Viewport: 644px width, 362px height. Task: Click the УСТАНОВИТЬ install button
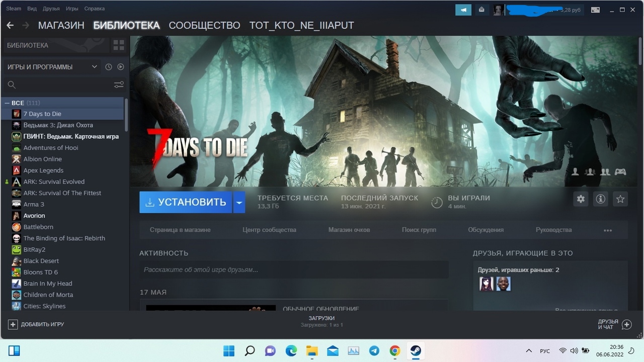(186, 202)
